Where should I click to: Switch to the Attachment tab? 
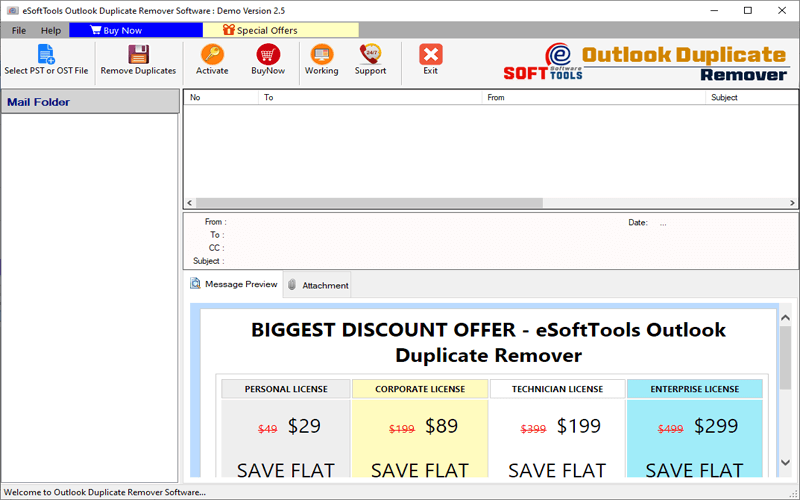[317, 285]
